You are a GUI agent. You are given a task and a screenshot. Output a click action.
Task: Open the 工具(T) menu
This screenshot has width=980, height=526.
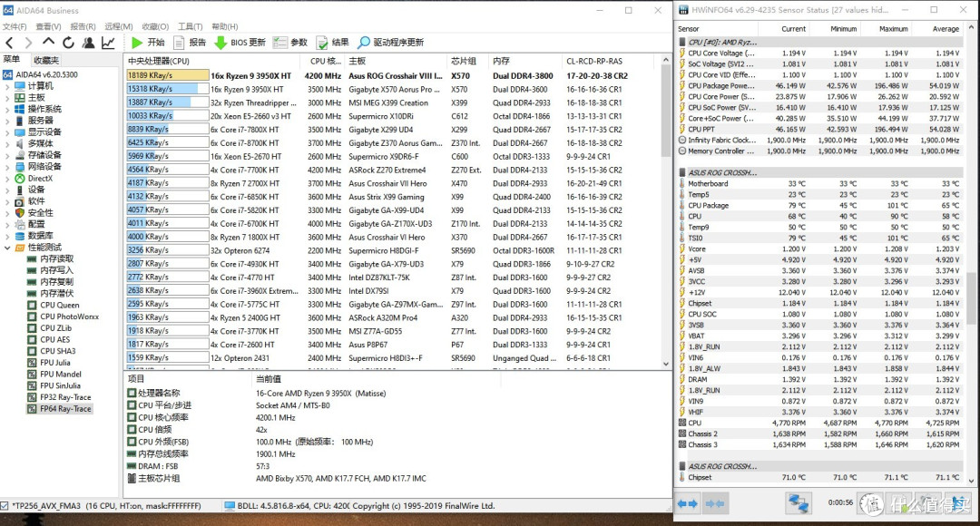tap(190, 27)
